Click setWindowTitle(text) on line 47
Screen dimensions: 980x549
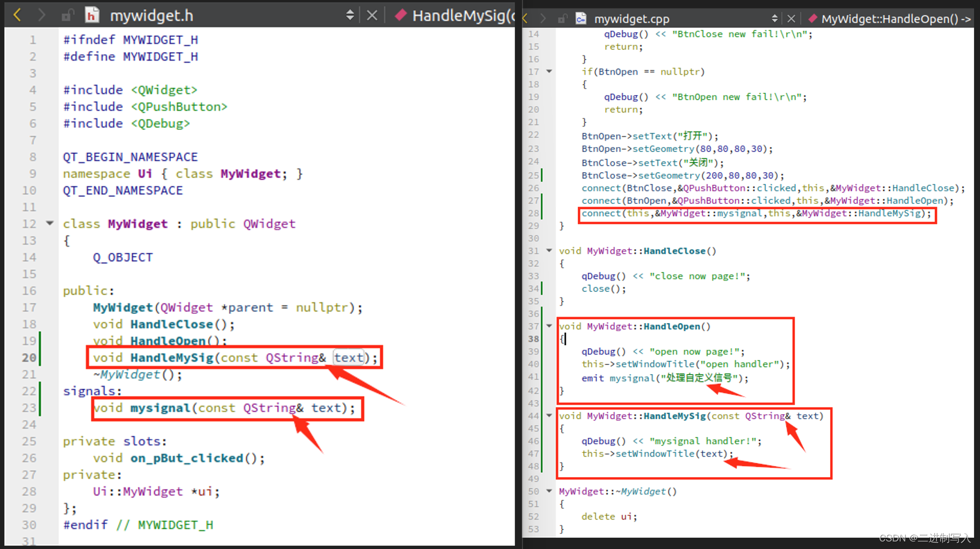coord(657,453)
